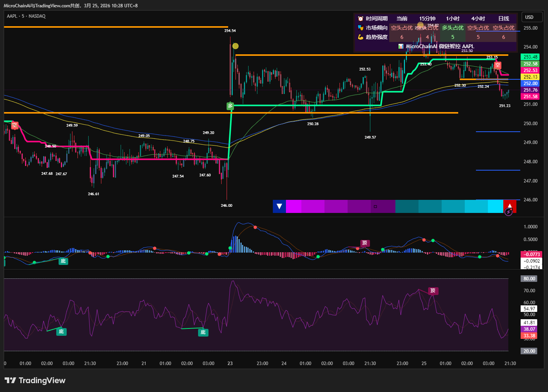Click the 246.00 low price annotation
The height and width of the screenshot is (392, 548).
point(227,206)
